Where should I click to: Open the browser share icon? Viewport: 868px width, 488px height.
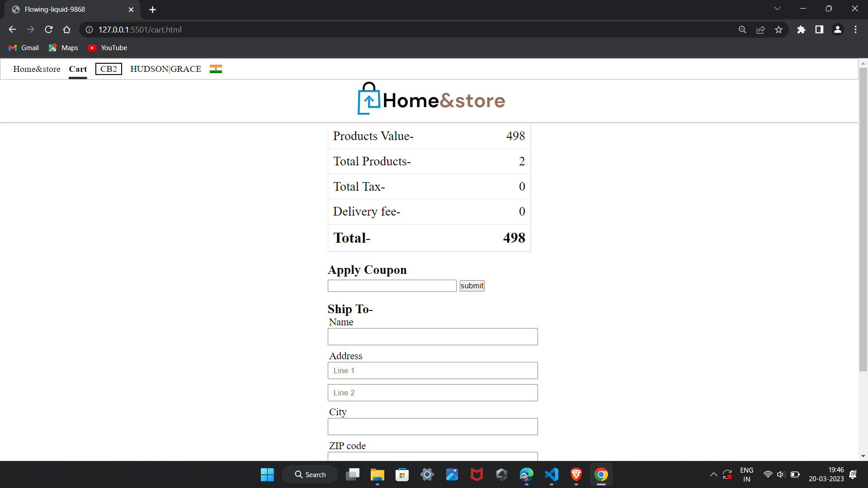[x=761, y=29]
